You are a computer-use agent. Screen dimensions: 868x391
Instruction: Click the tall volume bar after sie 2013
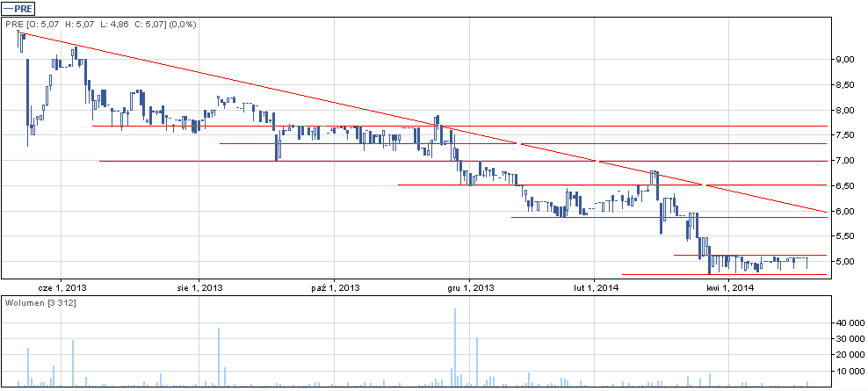point(220,358)
